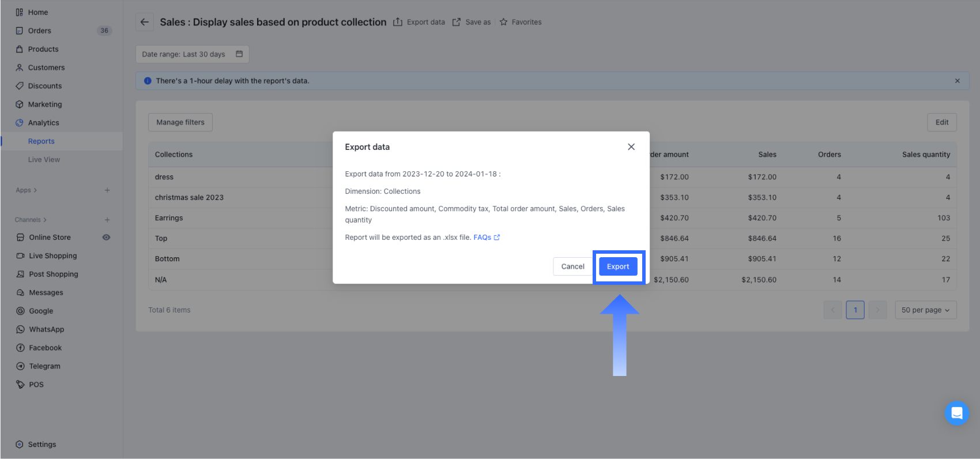Click the Orders count badge 36
The width and height of the screenshot is (980, 459).
104,31
